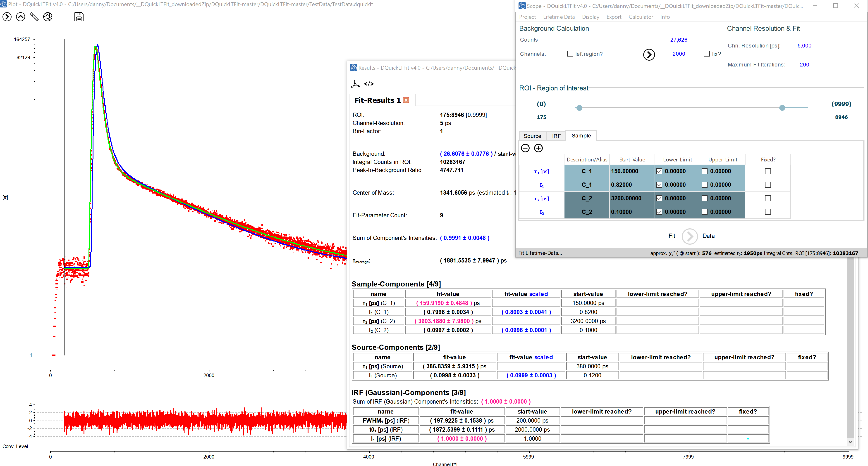
Task: Toggle upper-limit checkbox for τ1 row
Action: click(705, 171)
